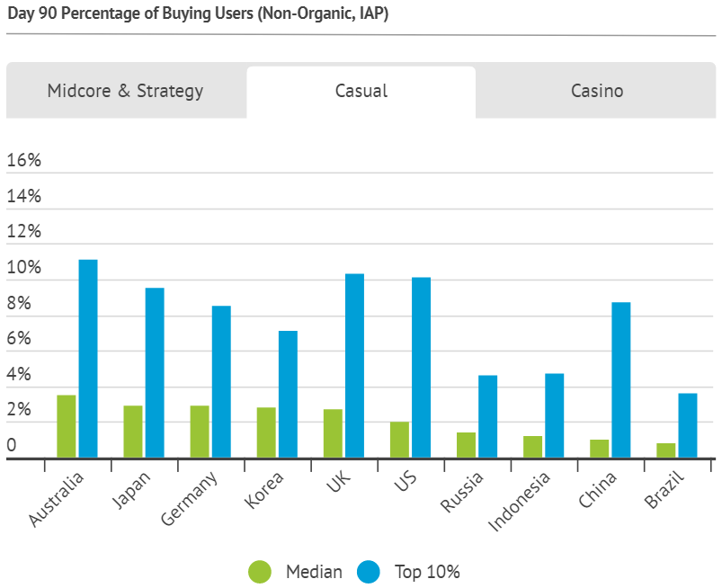Image resolution: width=722 pixels, height=588 pixels.
Task: Click Russia's blue Top 10% bar
Action: coord(487,416)
